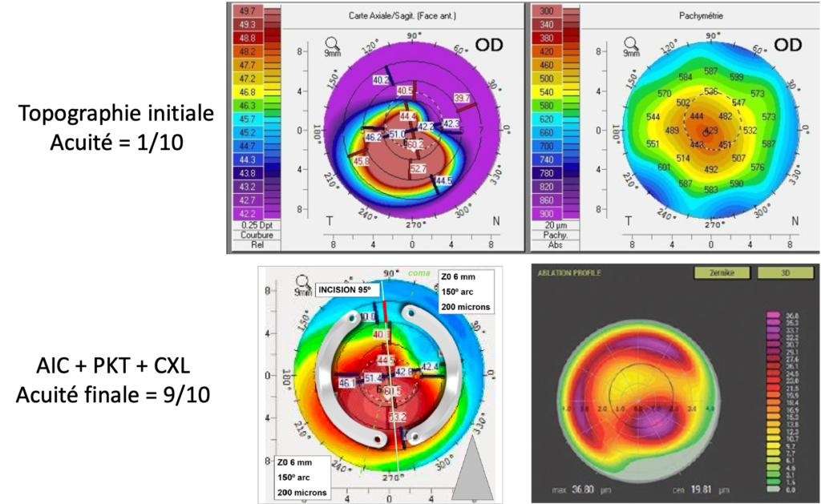Click the 'Courbure' scale label
Screen dimensions: 821x504
[257, 235]
